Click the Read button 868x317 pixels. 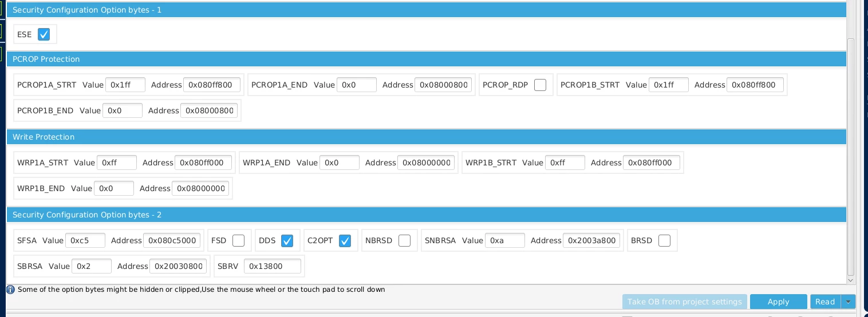click(x=825, y=302)
